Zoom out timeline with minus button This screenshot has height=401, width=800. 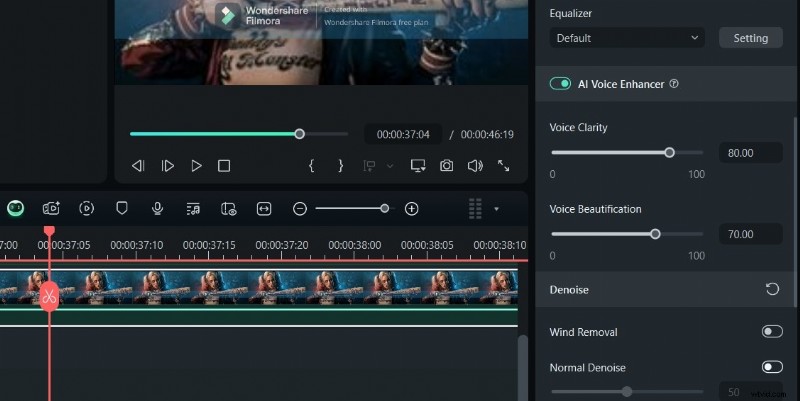[300, 209]
